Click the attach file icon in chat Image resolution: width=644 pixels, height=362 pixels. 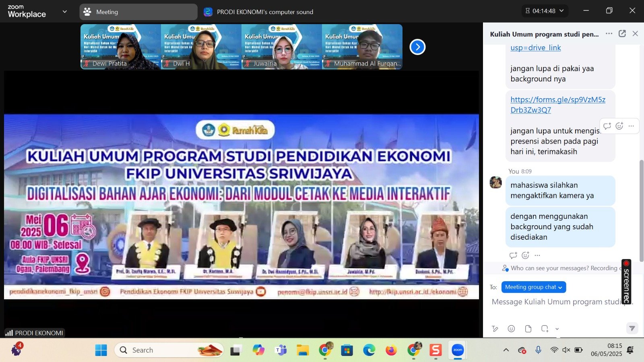point(528,329)
